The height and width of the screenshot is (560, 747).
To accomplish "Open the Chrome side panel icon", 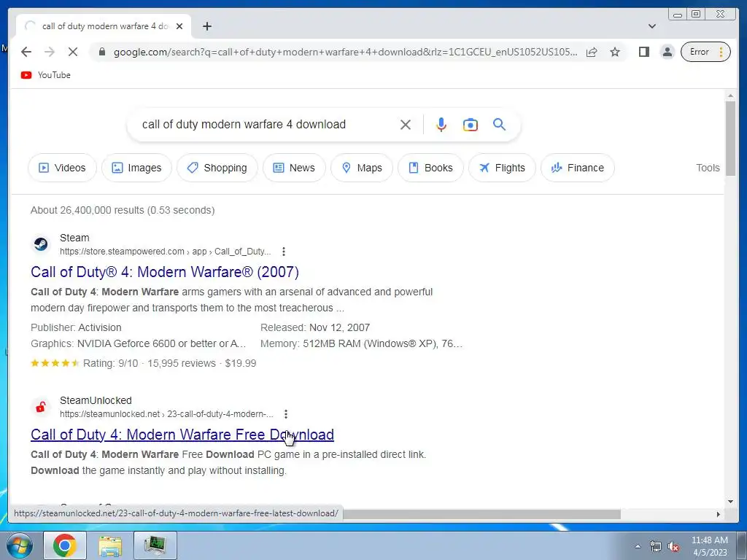I will point(644,52).
